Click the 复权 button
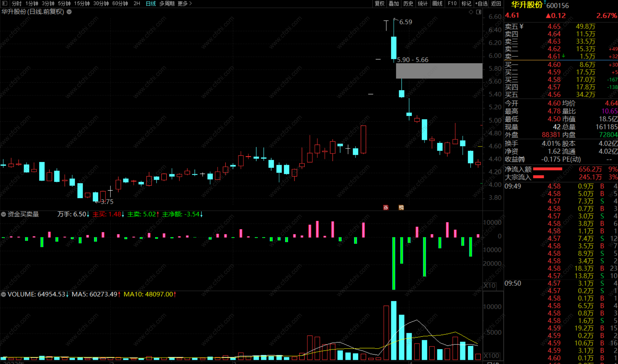Viewport: 618px width, 364px height. tap(379, 3)
